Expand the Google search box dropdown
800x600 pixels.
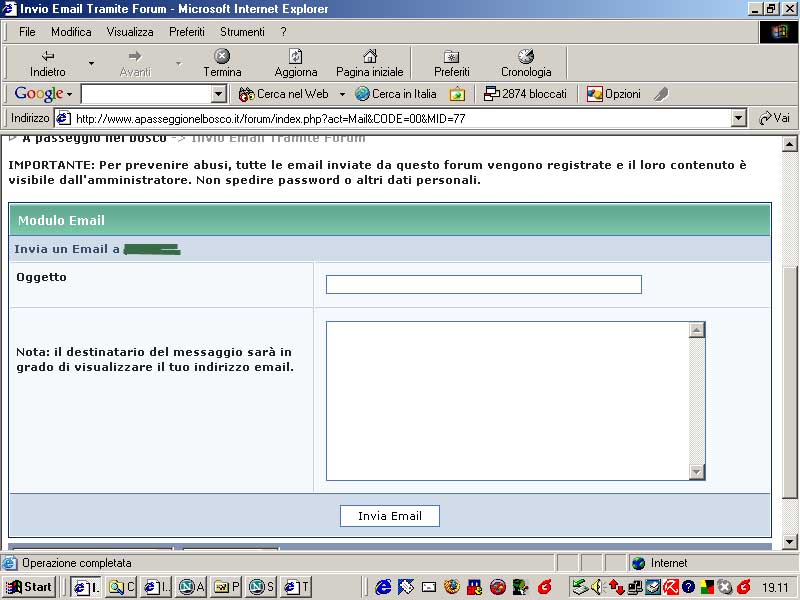219,94
